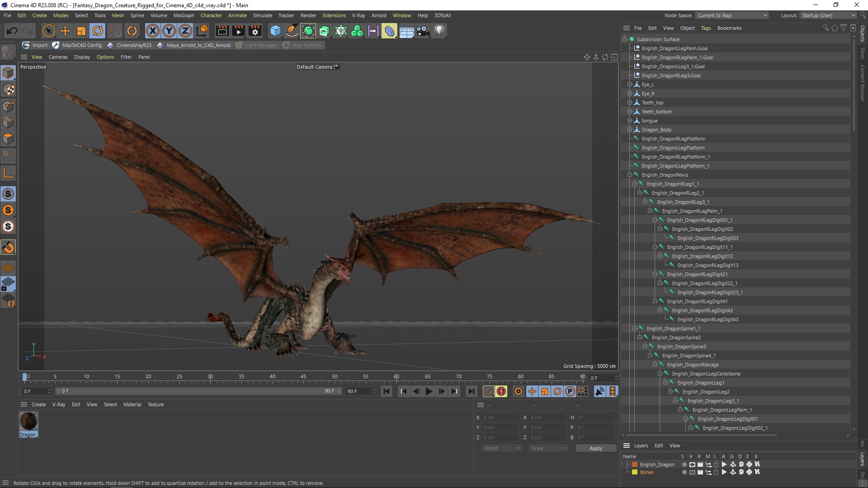The width and height of the screenshot is (868, 488).
Task: Toggle coordinate system icon
Action: tap(203, 31)
